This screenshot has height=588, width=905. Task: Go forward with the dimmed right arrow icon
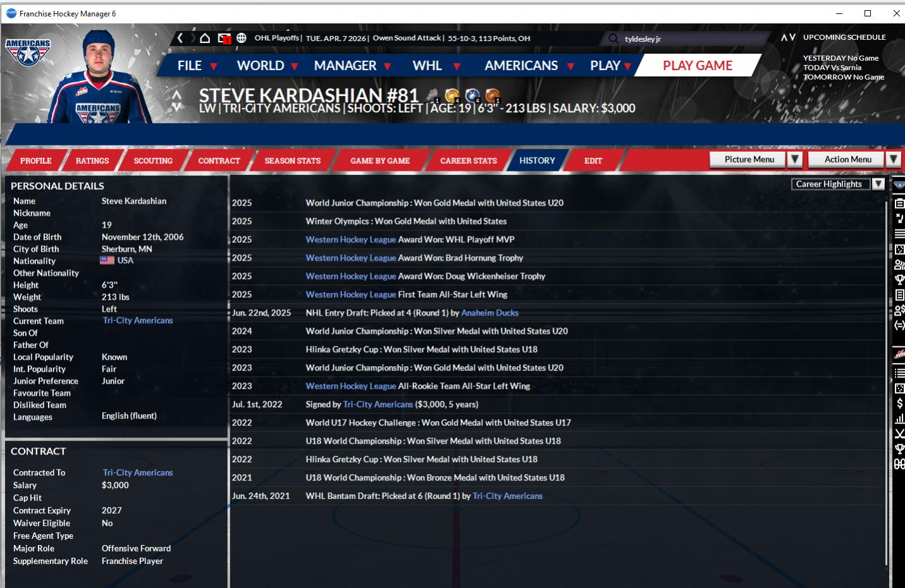[x=192, y=38]
